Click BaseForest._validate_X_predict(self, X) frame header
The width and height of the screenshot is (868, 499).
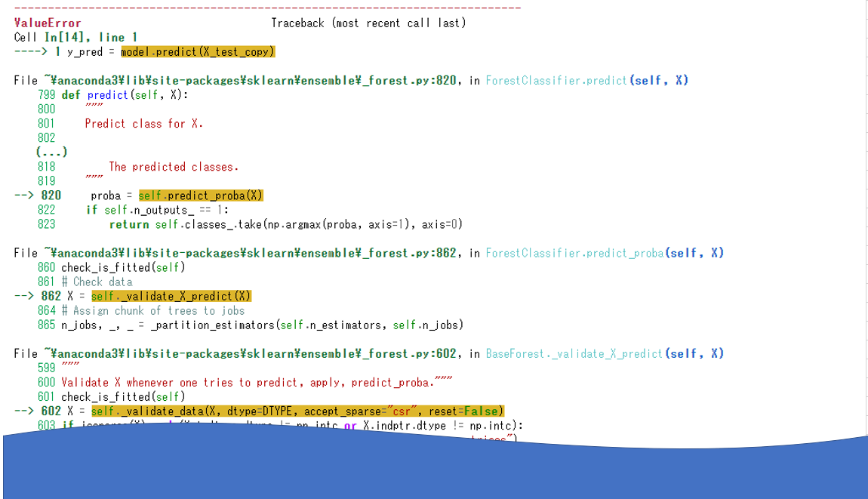[x=604, y=353]
